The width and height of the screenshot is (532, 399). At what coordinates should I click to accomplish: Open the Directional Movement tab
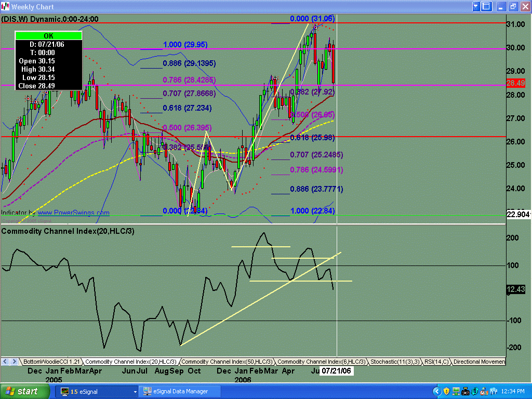coord(478,362)
